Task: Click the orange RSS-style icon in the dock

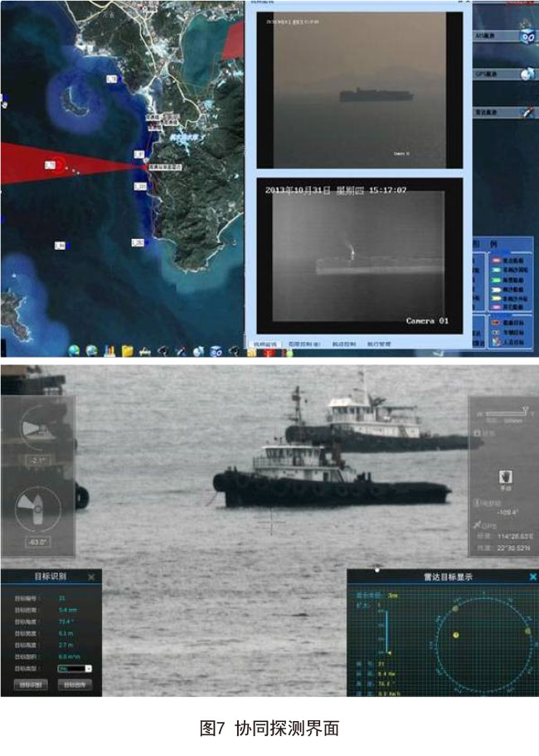Action: tap(251, 353)
